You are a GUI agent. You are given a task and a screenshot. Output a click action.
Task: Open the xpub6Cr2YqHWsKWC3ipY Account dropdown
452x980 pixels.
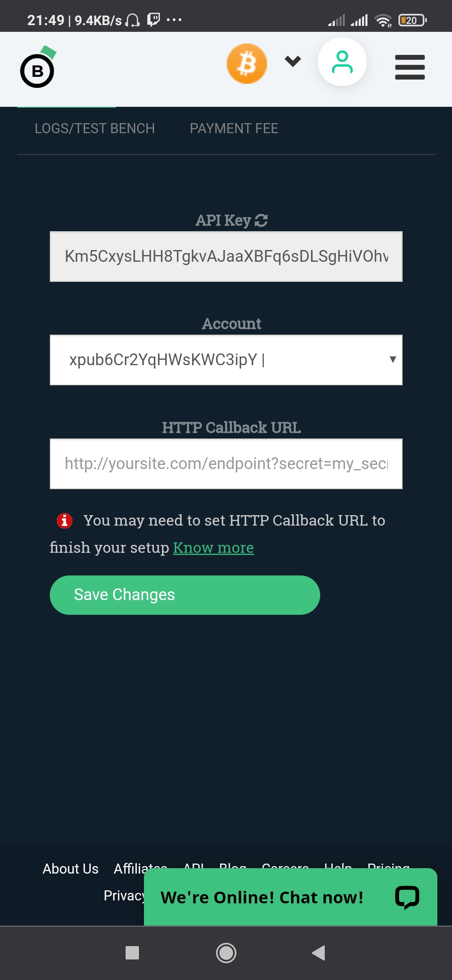click(x=226, y=359)
